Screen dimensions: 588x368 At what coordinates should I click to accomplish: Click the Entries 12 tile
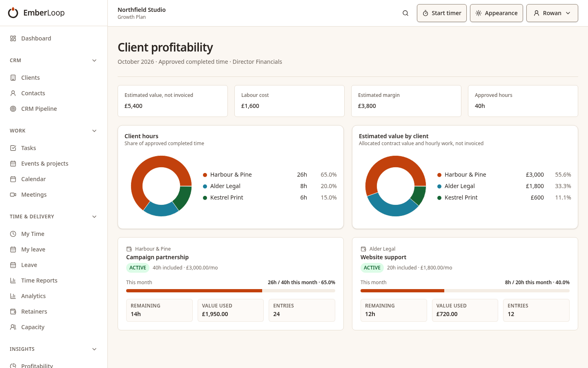(536, 310)
